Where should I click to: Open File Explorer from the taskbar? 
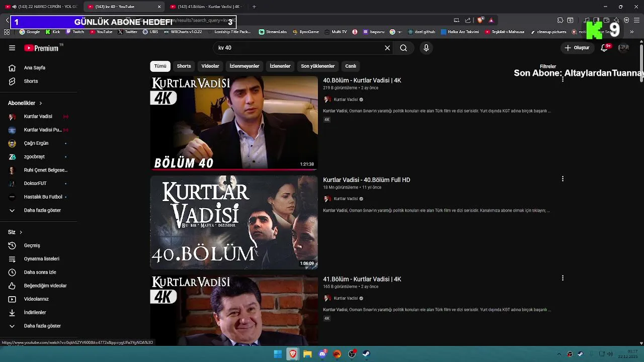click(x=307, y=354)
